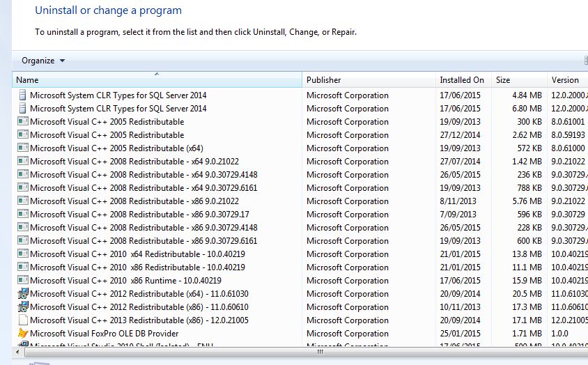Click icon of Visual C++ 2008 x64 9.0.30729.6161
Image resolution: width=588 pixels, height=365 pixels.
[x=23, y=187]
